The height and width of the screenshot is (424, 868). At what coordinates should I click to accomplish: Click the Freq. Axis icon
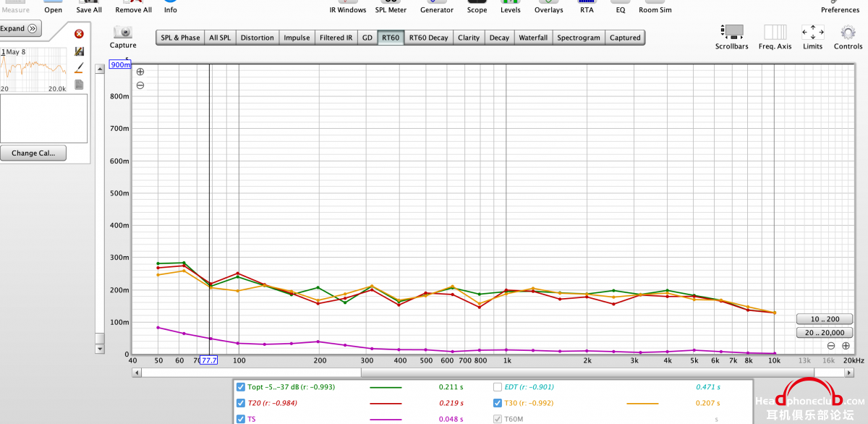click(x=775, y=33)
